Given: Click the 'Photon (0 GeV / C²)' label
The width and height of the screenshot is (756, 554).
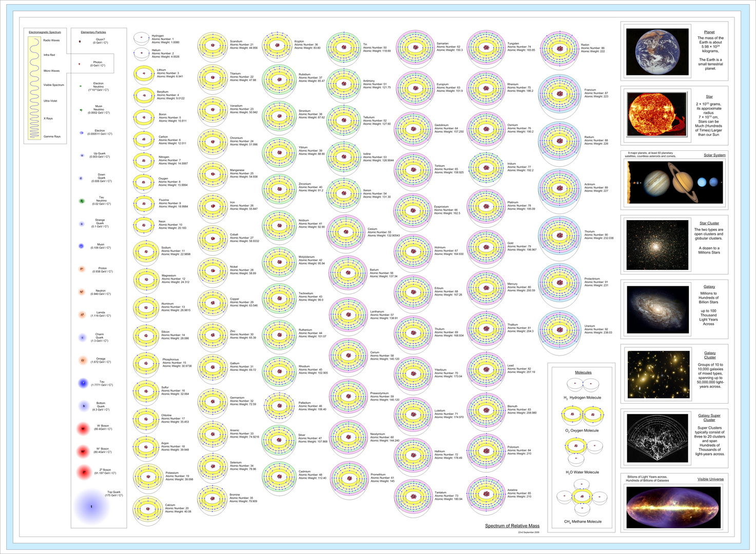Looking at the screenshot, I should click(98, 64).
